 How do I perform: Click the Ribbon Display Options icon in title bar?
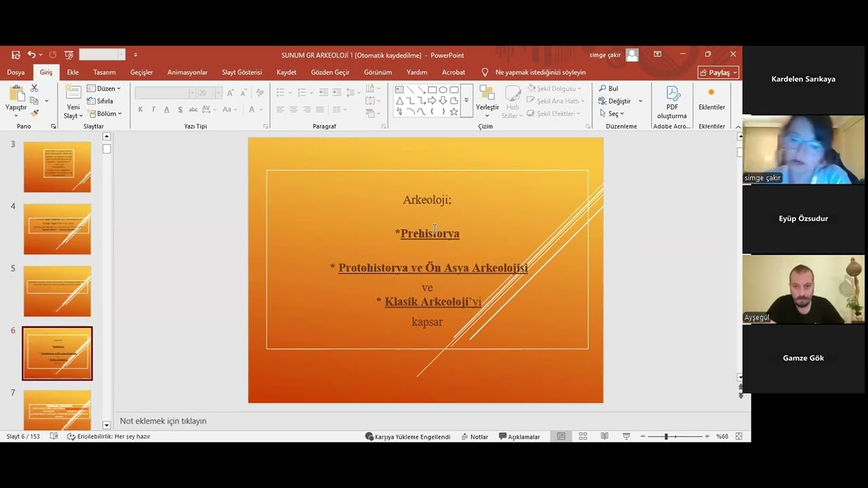click(657, 54)
